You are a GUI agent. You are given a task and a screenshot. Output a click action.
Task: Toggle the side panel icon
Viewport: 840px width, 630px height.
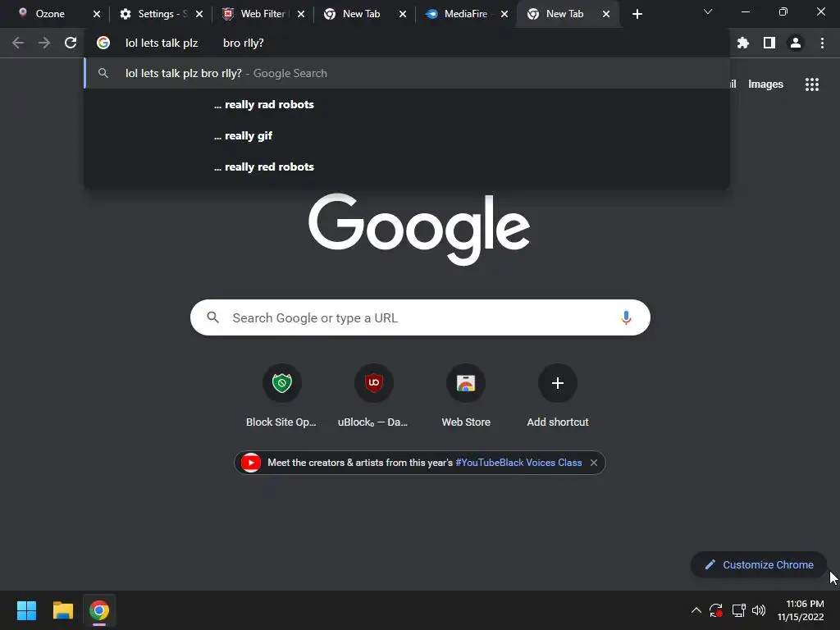(x=769, y=43)
